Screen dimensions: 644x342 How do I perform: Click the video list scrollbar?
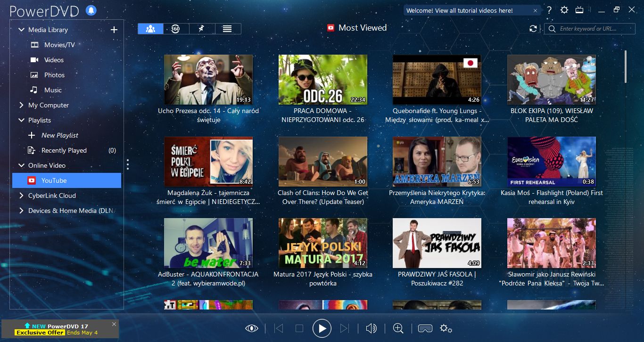click(x=626, y=66)
